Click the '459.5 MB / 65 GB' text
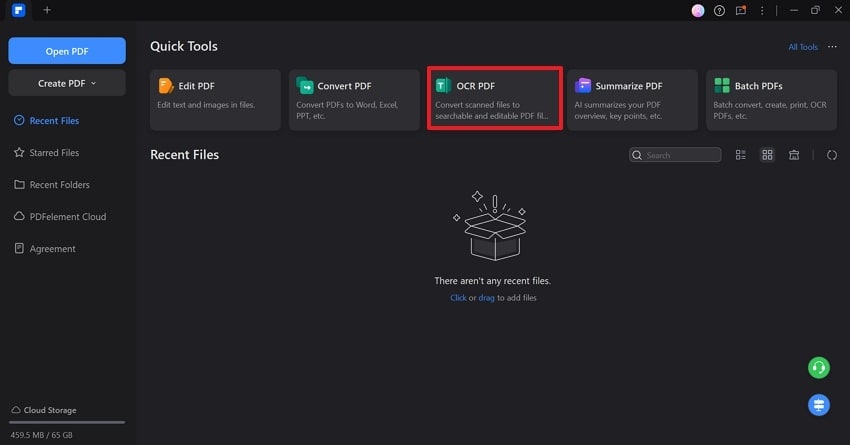 [x=41, y=435]
